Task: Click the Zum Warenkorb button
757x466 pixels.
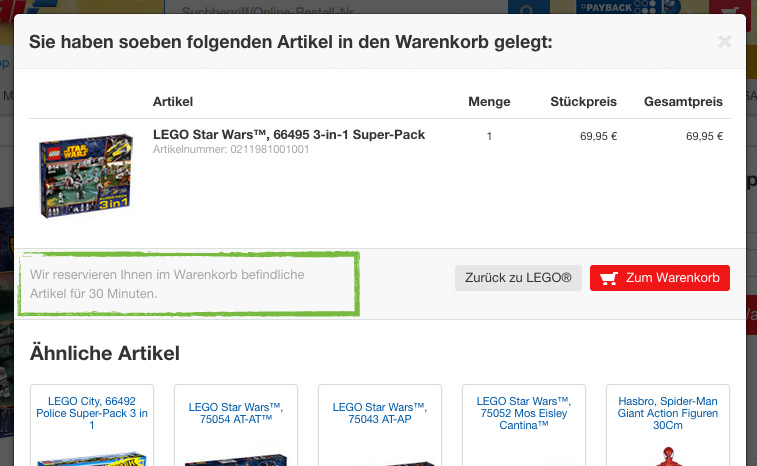Action: 659,278
